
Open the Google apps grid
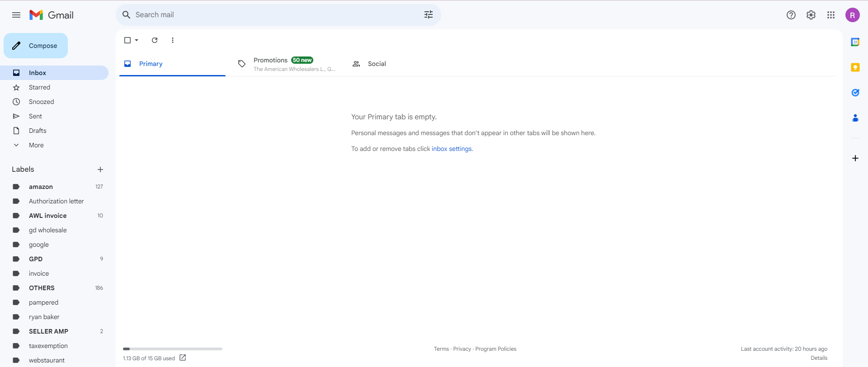(831, 15)
